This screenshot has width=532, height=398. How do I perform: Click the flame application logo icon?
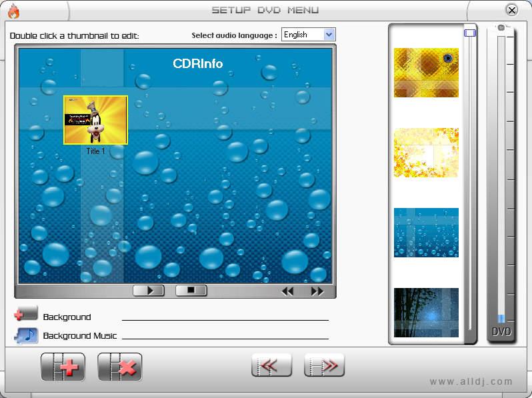pos(12,10)
